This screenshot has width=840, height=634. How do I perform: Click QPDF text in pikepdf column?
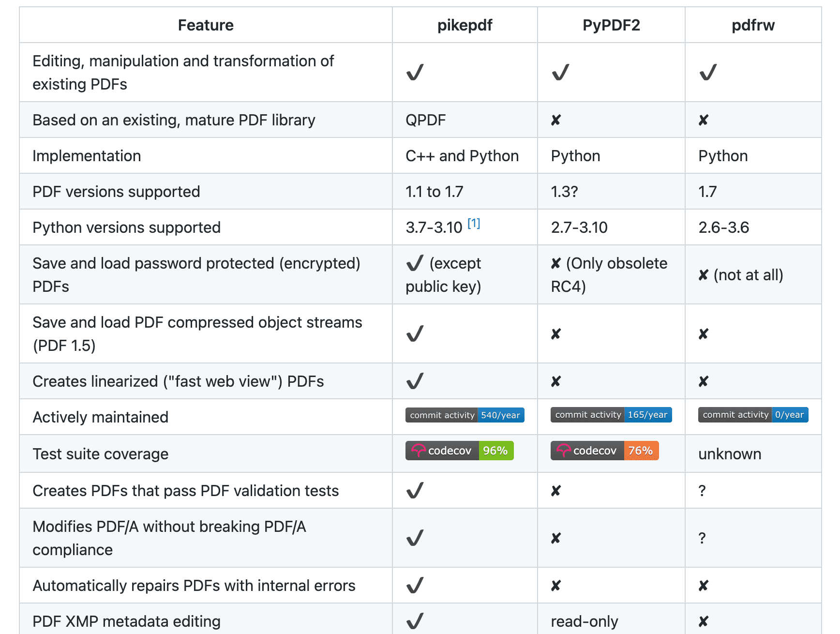(x=426, y=120)
